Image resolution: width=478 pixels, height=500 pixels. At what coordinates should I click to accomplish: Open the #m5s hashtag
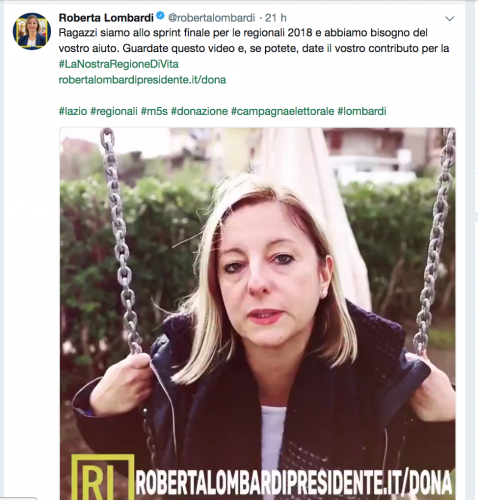pyautogui.click(x=154, y=111)
